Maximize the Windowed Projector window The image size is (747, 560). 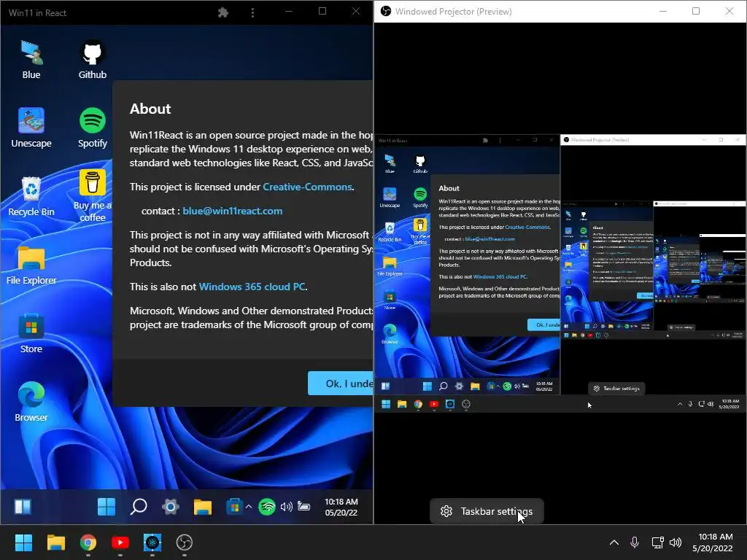695,11
